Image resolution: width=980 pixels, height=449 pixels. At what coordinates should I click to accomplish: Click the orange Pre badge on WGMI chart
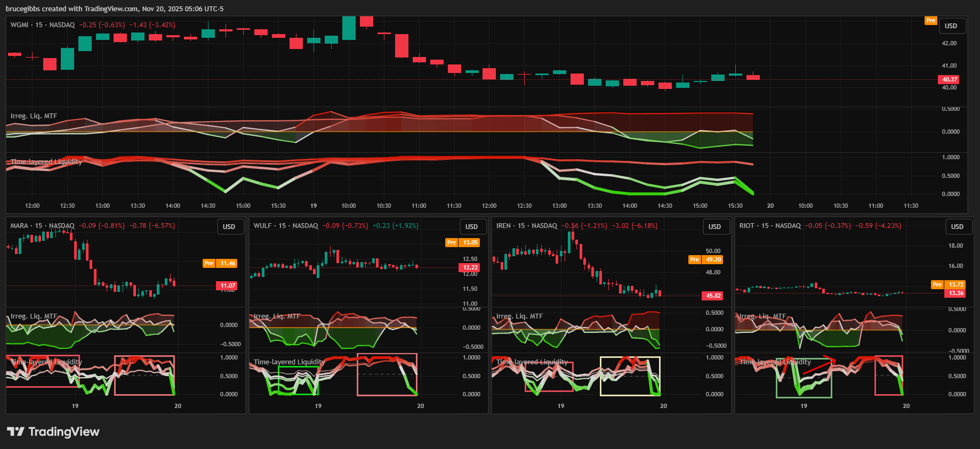click(x=930, y=21)
